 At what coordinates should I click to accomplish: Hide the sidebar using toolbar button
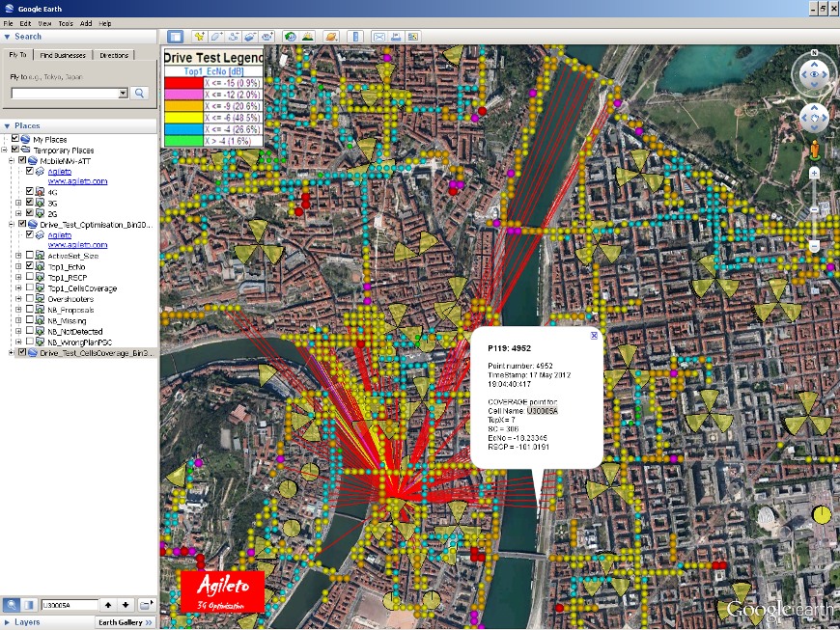(x=176, y=37)
